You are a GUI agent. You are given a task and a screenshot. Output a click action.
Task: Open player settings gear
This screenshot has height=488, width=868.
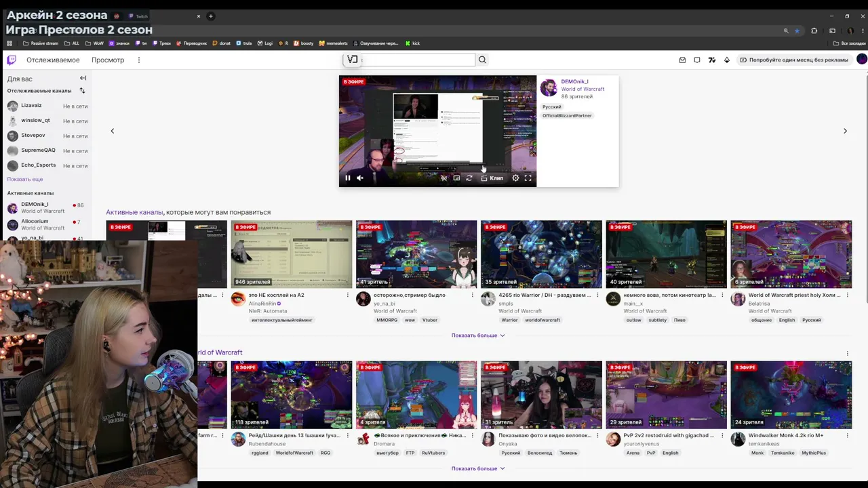[515, 178]
